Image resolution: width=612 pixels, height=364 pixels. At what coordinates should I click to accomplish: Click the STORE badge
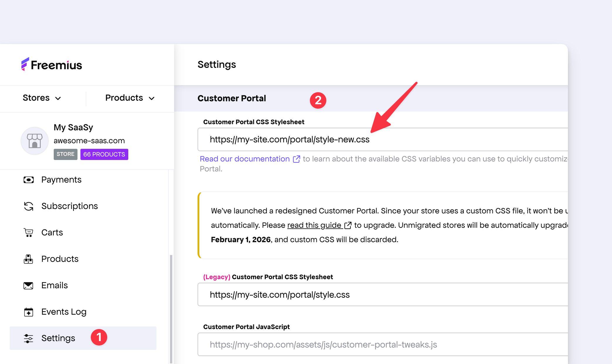(65, 154)
